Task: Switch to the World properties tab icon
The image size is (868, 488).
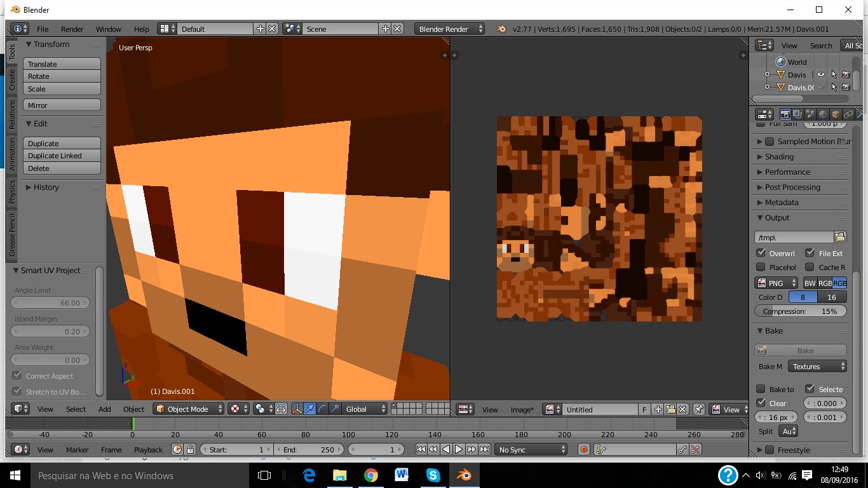Action: [823, 114]
